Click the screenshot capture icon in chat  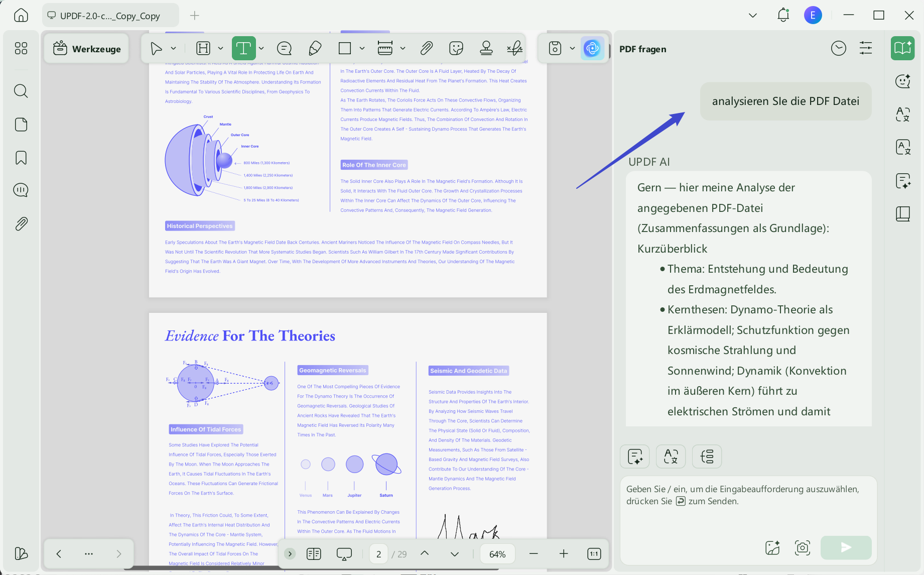[803, 547]
